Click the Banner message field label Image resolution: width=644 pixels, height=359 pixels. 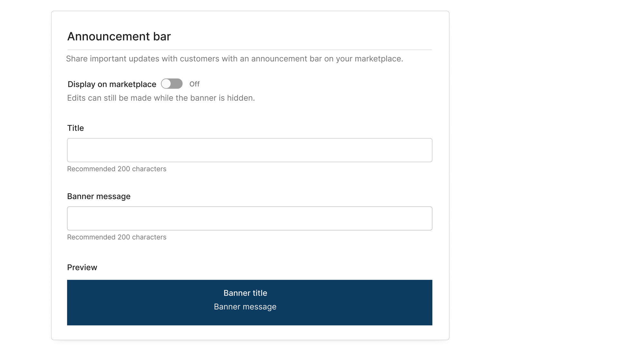[x=99, y=196]
